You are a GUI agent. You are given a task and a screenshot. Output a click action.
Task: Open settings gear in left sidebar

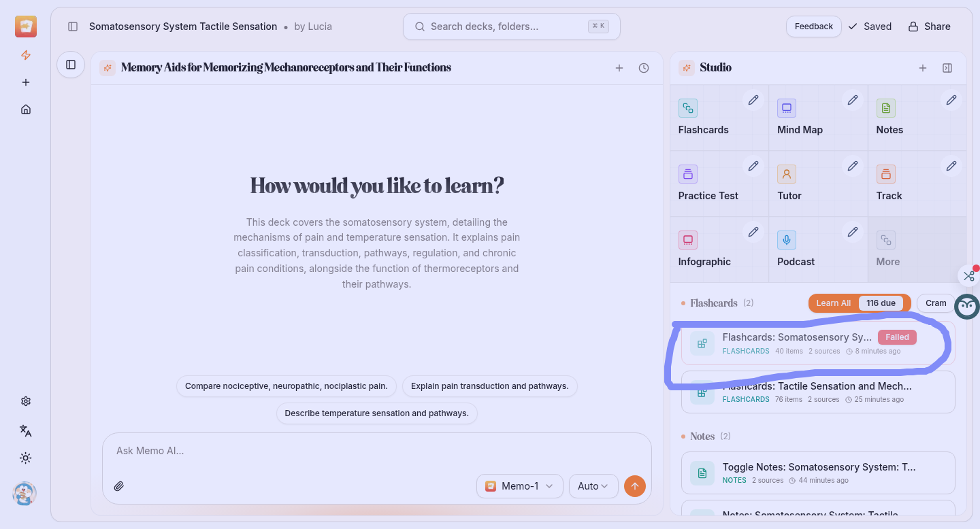[x=26, y=401]
